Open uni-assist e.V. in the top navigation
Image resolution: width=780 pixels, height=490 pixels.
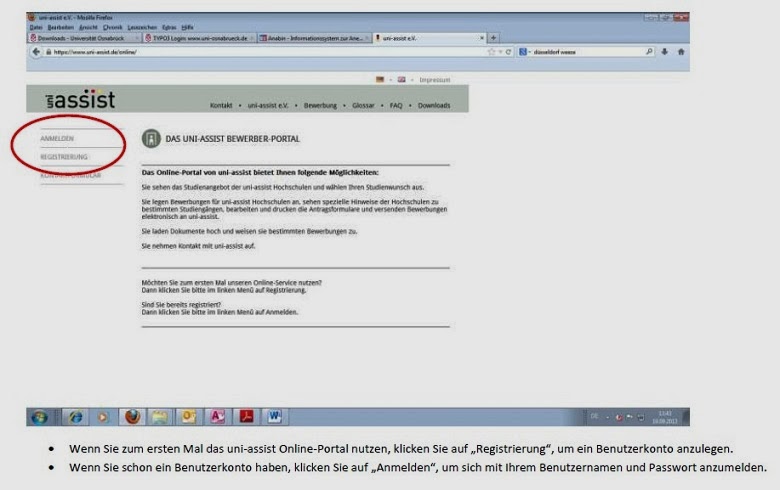[268, 105]
